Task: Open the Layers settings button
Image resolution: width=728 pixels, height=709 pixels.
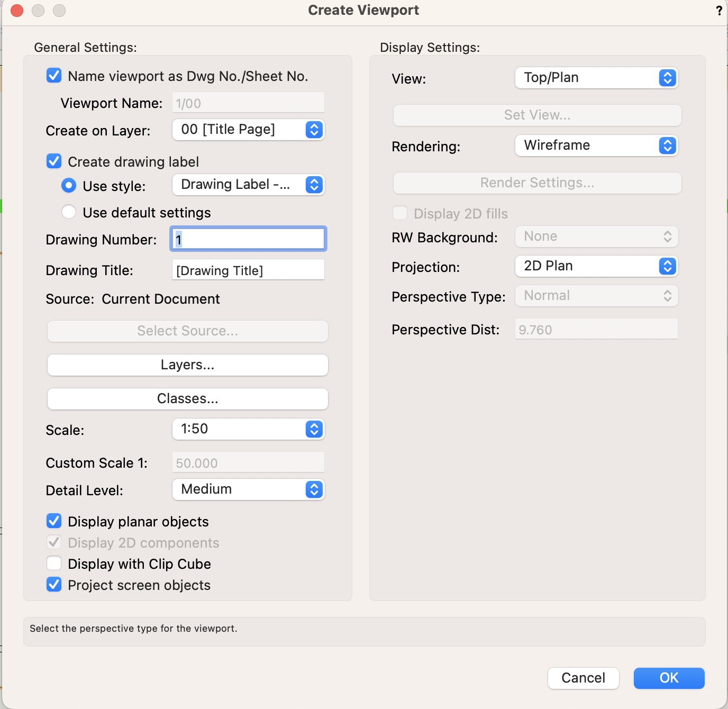Action: [x=187, y=365]
